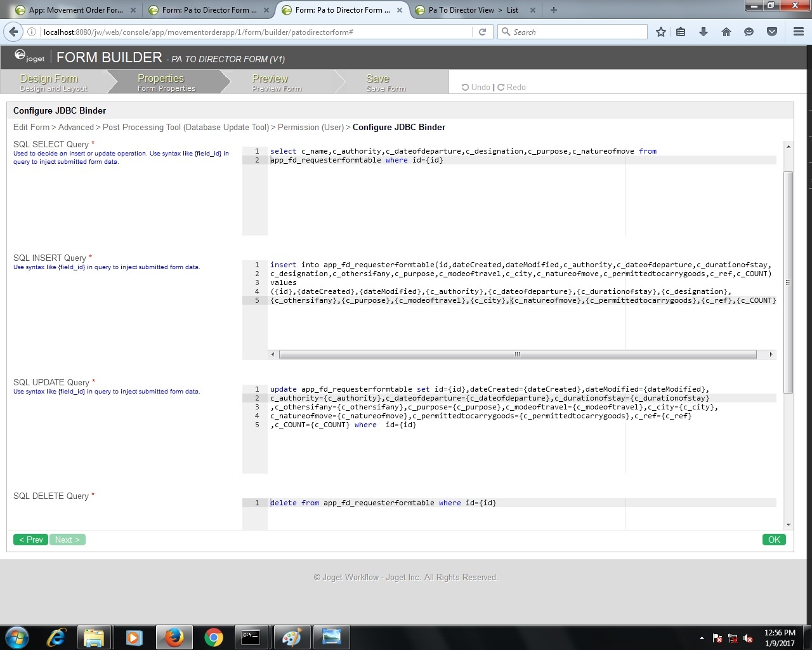
Task: Click the properties panel scroll up arrow
Action: tap(789, 147)
